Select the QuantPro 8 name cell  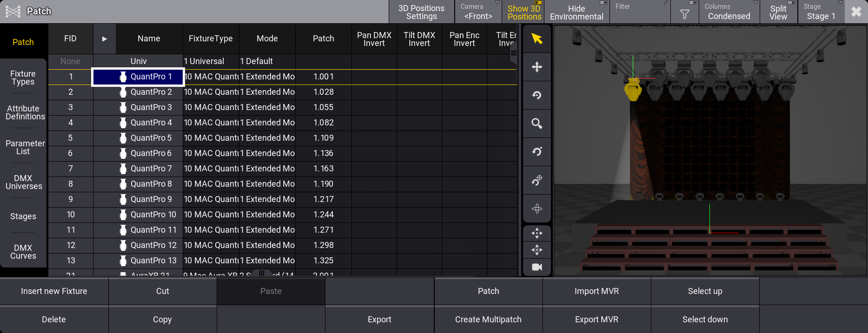[151, 184]
